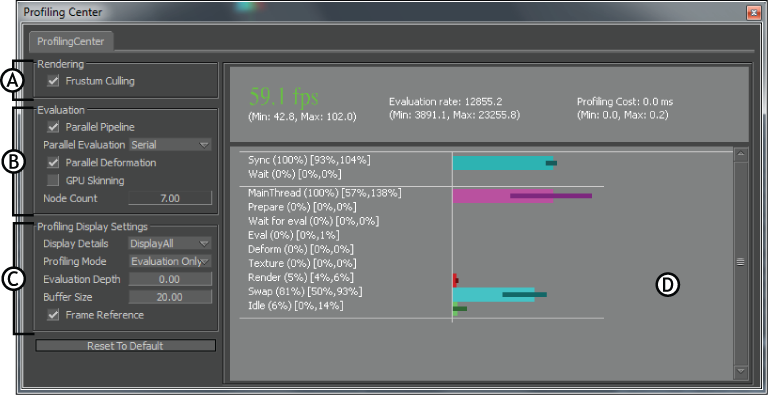Select the Prepare (0%) row label

[302, 207]
